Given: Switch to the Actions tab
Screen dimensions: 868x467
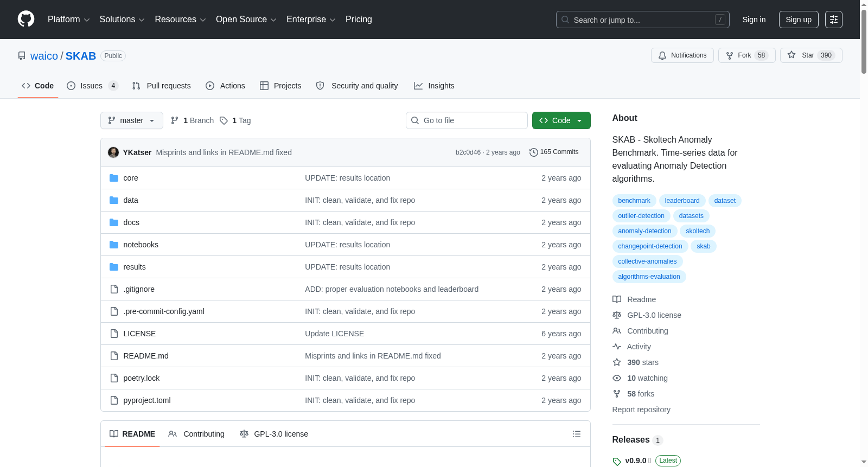Looking at the screenshot, I should tap(226, 86).
